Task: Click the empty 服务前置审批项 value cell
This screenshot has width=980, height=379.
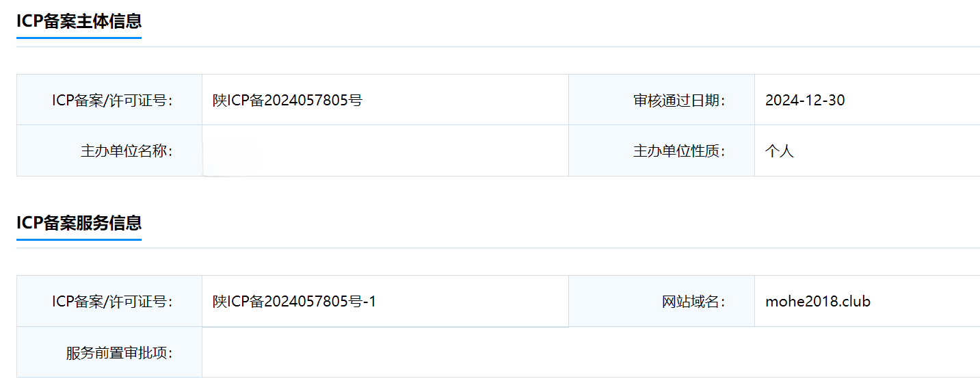Action: (x=591, y=352)
